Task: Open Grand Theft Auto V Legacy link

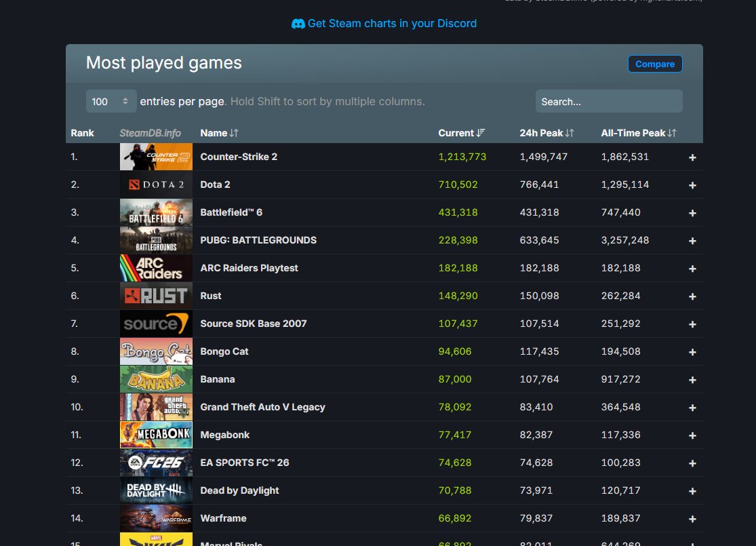Action: [263, 407]
